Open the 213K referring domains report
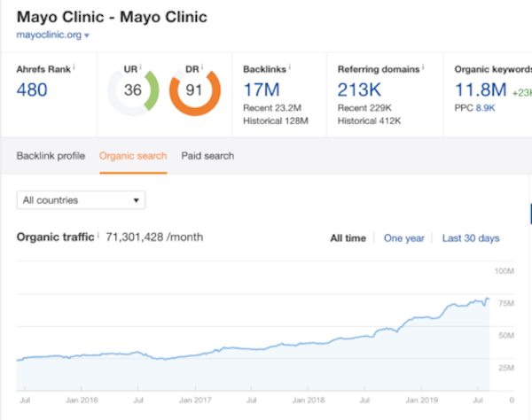The height and width of the screenshot is (420, 532). (x=359, y=89)
